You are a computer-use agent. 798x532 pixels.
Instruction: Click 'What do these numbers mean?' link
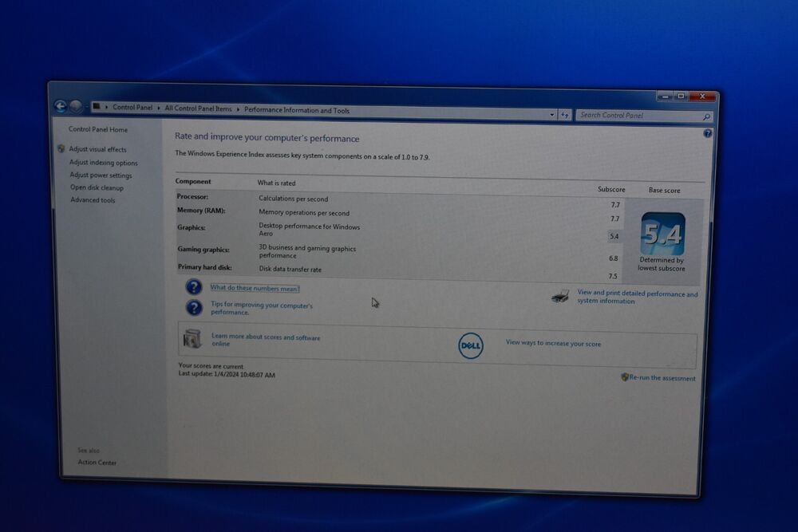pyautogui.click(x=255, y=288)
